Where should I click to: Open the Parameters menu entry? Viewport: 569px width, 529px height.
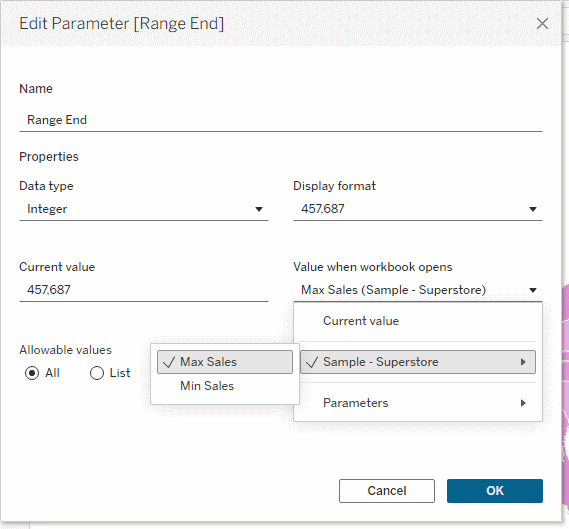coord(418,403)
